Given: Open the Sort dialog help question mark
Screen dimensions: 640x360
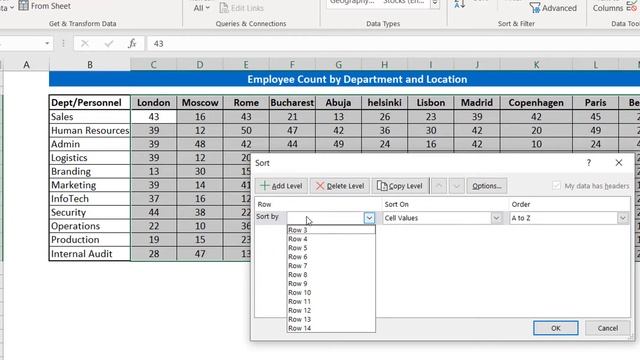Looking at the screenshot, I should (x=589, y=162).
